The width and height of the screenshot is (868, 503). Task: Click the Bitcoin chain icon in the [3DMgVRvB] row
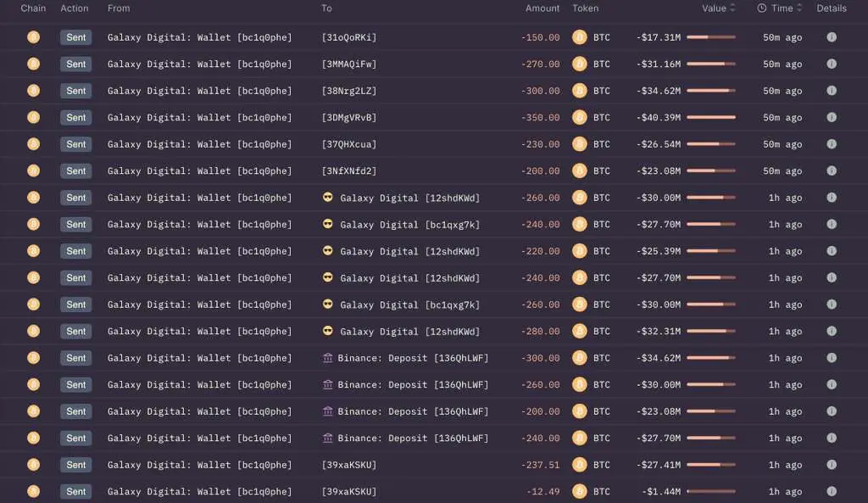coord(33,117)
